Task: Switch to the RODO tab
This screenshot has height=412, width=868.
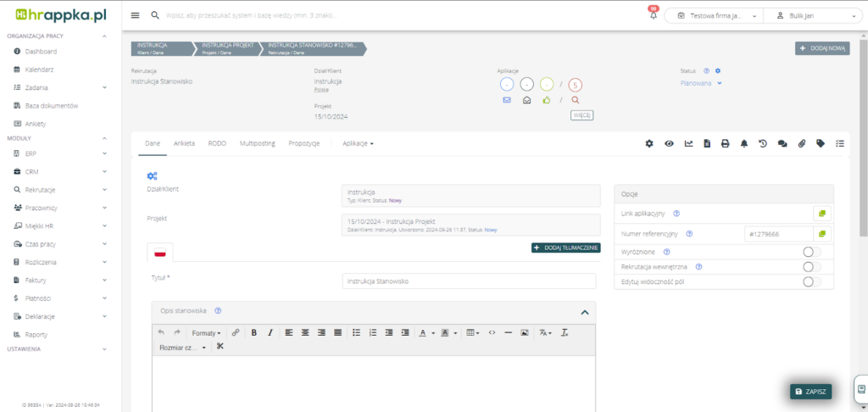Action: pos(216,144)
